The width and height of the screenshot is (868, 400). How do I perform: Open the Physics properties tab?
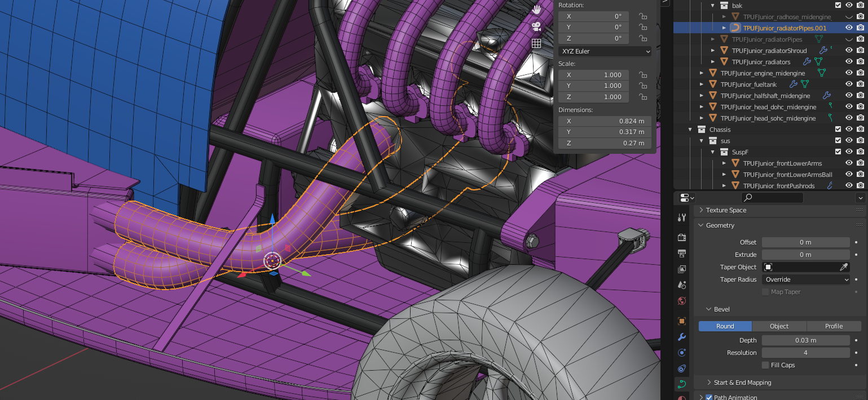(682, 353)
